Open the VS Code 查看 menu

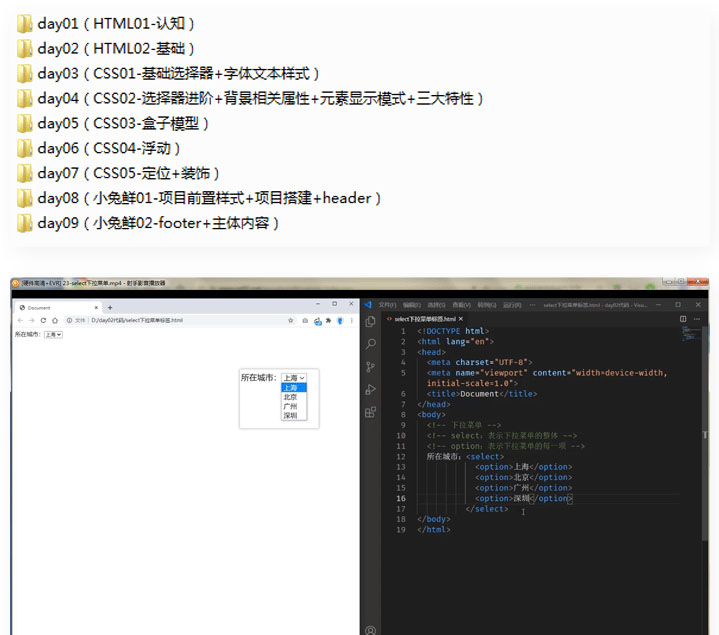pos(461,305)
